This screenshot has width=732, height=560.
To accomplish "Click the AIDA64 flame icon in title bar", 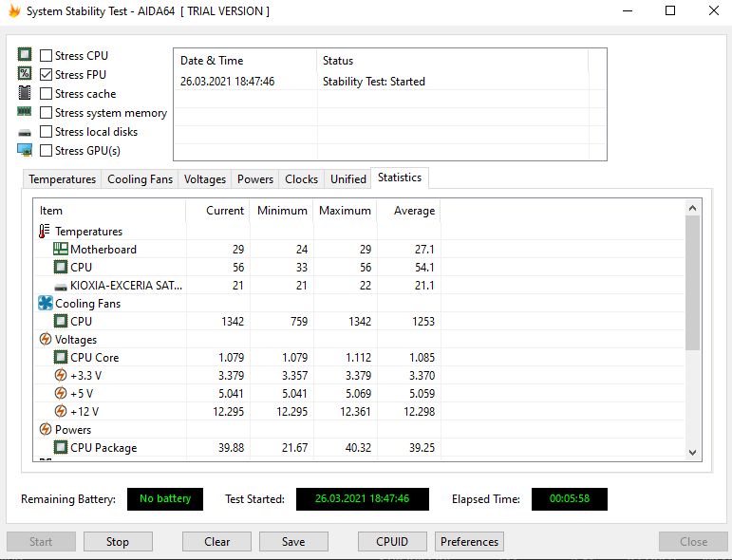I will 14,11.
